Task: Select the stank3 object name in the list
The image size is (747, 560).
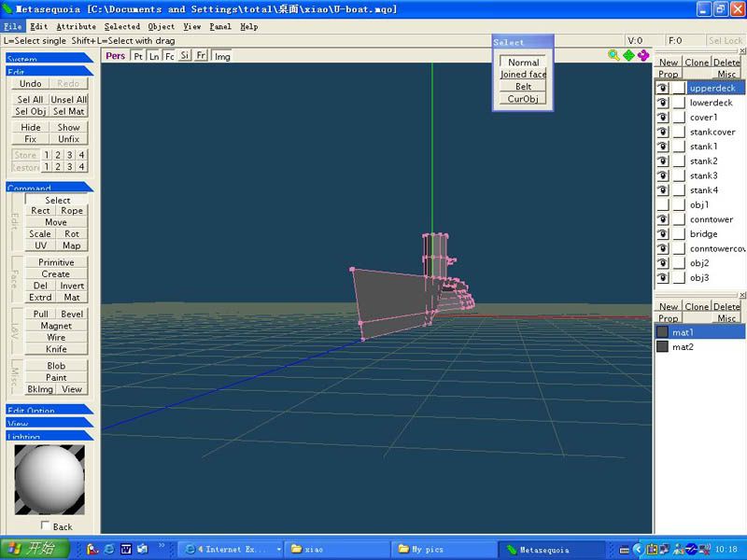Action: click(704, 175)
